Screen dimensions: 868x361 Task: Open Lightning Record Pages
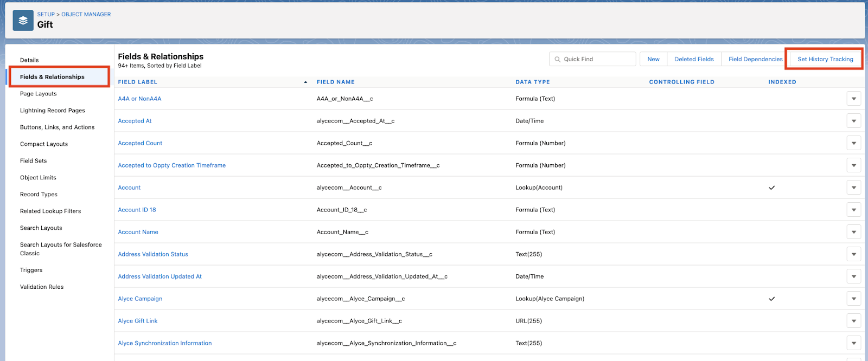point(52,111)
